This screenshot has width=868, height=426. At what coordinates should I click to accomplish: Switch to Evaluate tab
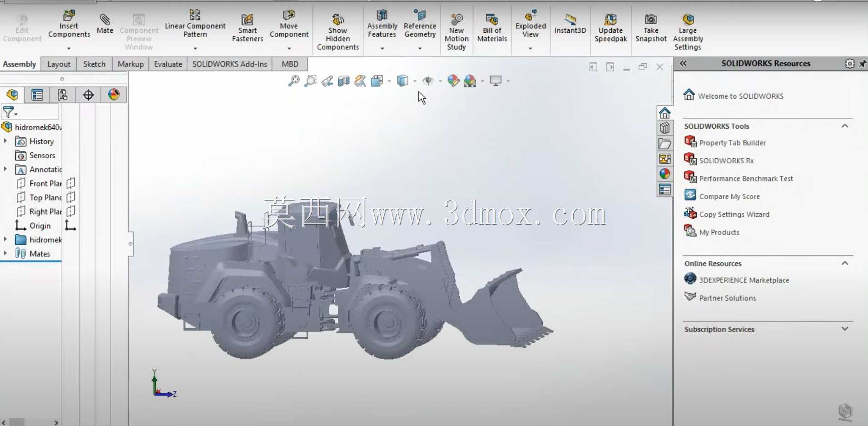point(168,64)
